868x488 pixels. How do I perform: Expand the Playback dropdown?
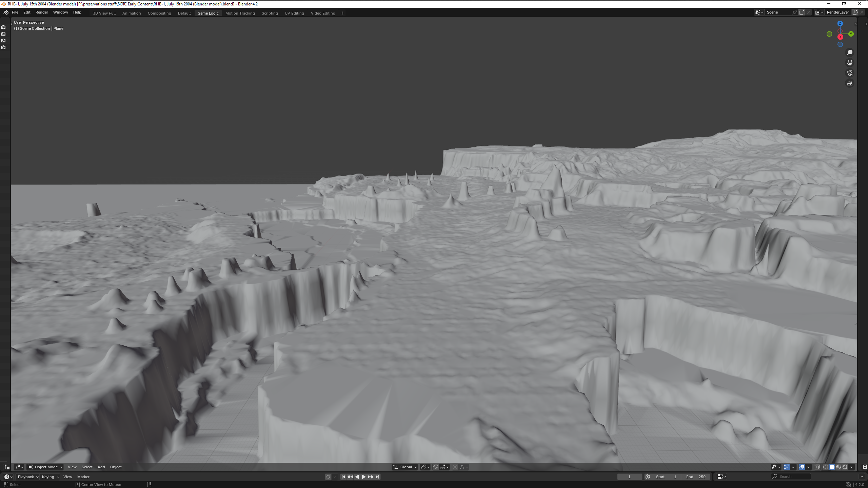click(x=28, y=477)
